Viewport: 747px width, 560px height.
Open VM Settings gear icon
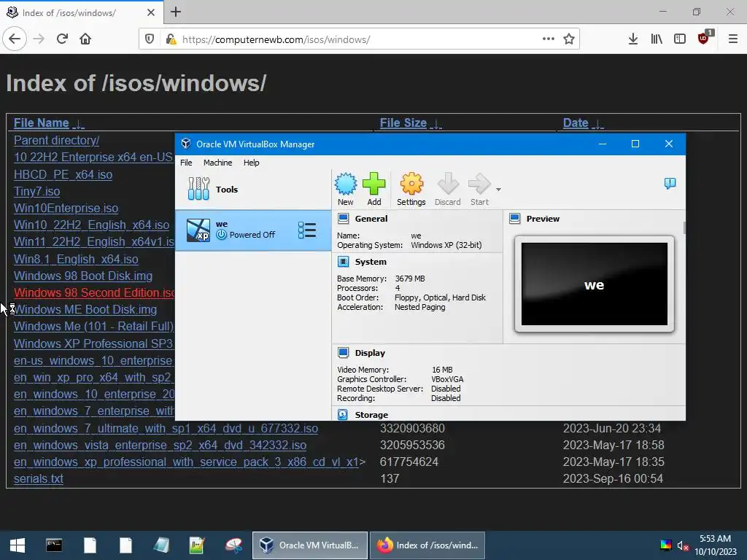click(x=411, y=189)
